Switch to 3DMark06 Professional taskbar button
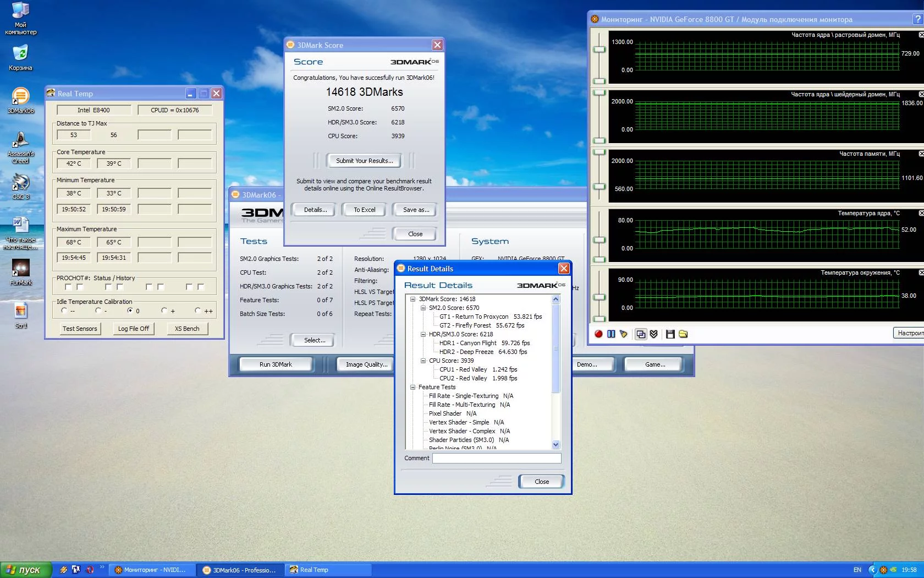Viewport: 924px width, 578px height. coord(241,570)
